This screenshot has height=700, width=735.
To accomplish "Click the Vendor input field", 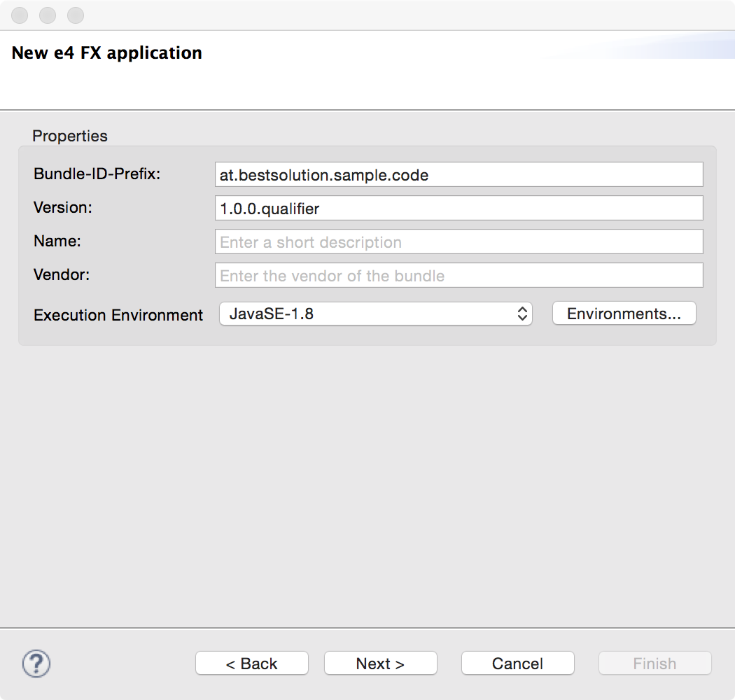I will [458, 276].
